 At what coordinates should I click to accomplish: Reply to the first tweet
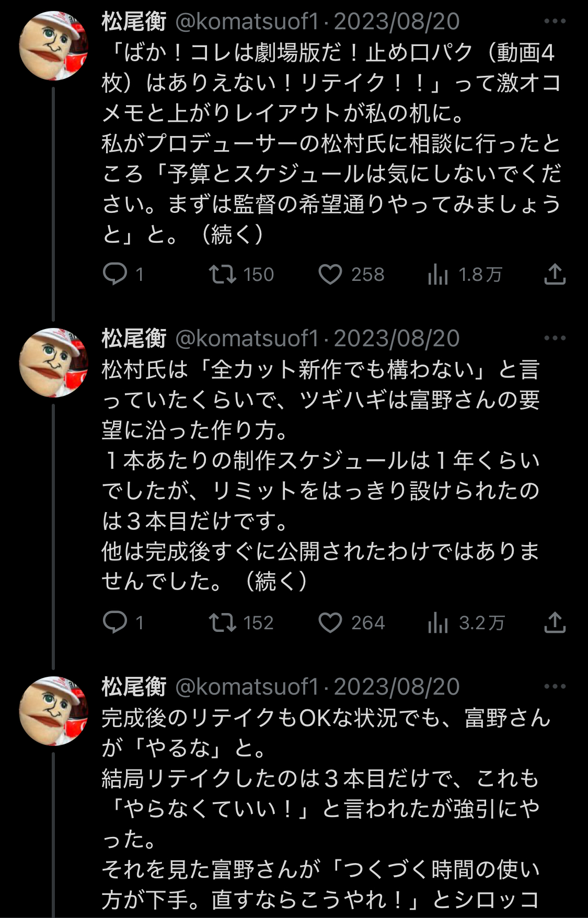pyautogui.click(x=115, y=274)
